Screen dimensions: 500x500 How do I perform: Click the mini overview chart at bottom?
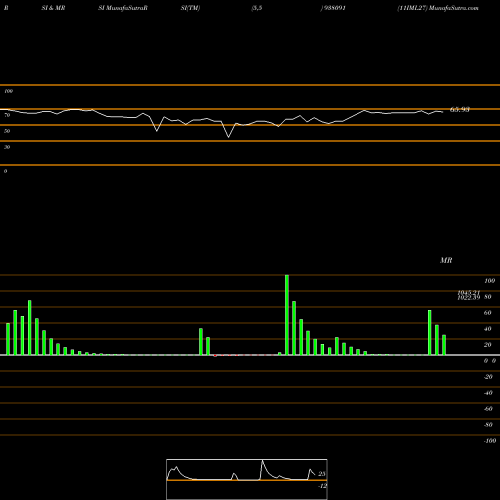click(x=247, y=479)
